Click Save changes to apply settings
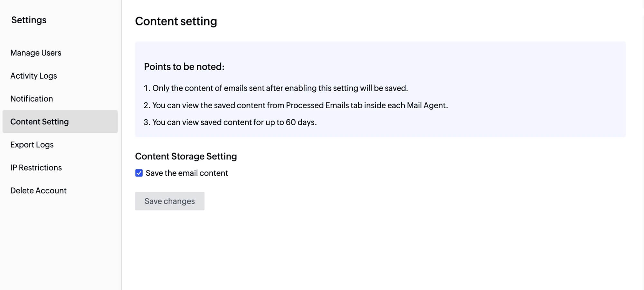 pos(170,201)
